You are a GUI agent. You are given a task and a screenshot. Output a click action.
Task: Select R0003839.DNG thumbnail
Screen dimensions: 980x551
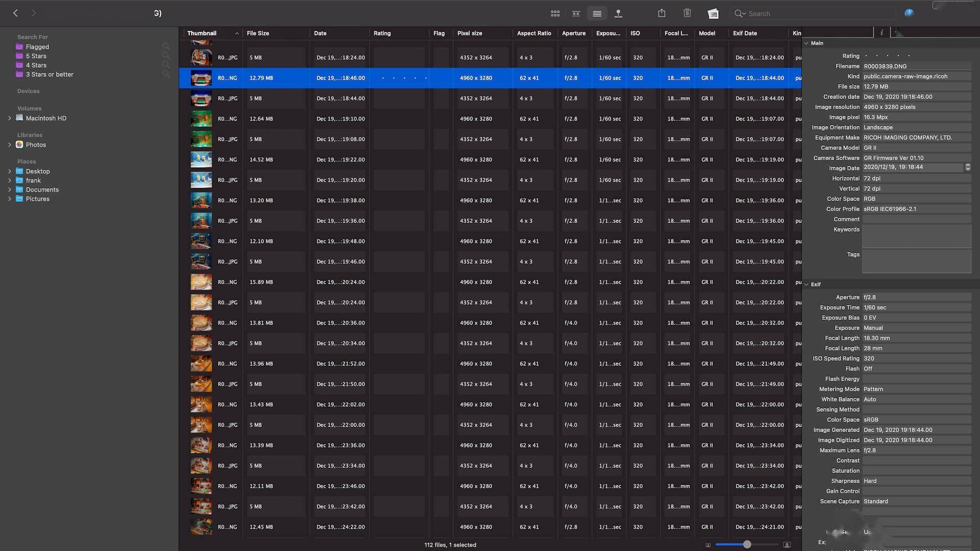point(200,78)
